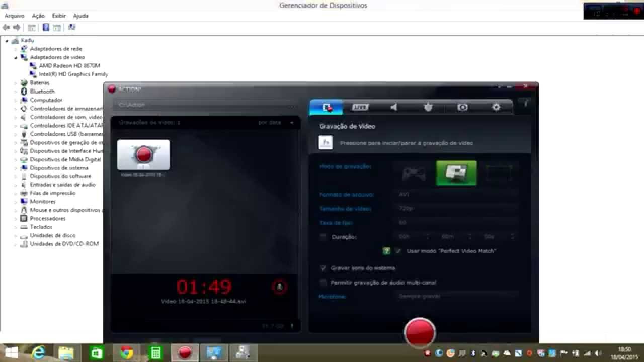Image resolution: width=644 pixels, height=362 pixels.
Task: Select 'Unidades de DVD/CD-ROM' tree item
Action: click(64, 244)
